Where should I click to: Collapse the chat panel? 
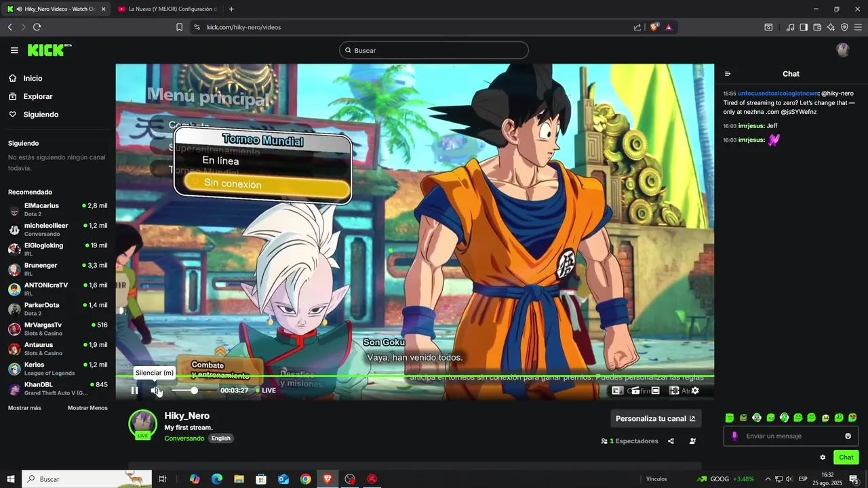[728, 74]
